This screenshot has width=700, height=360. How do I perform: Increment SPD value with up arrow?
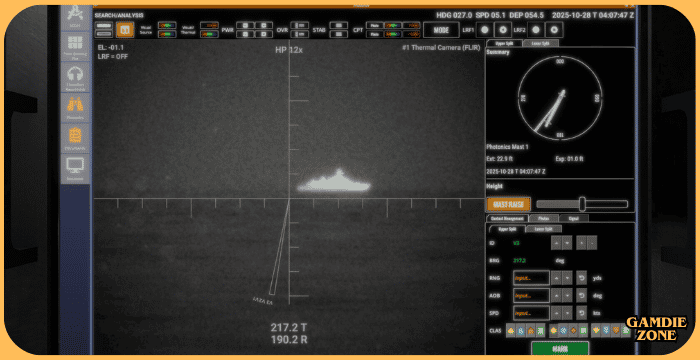[x=556, y=313]
